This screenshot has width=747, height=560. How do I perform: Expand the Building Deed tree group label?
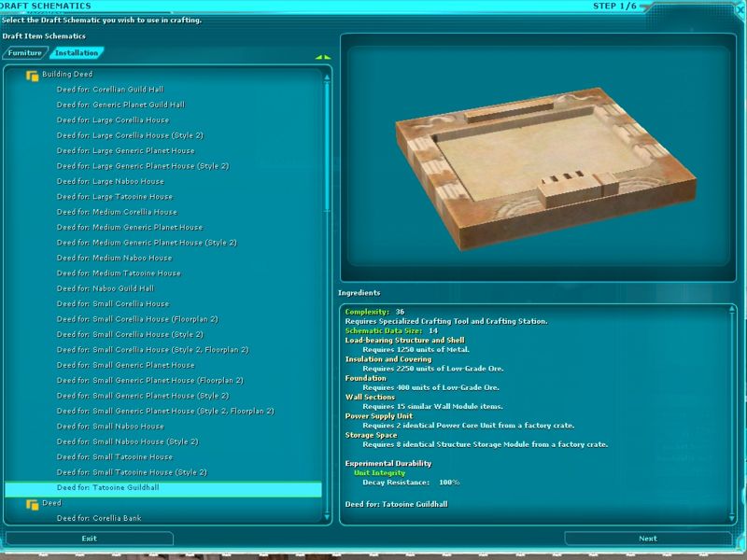(67, 74)
